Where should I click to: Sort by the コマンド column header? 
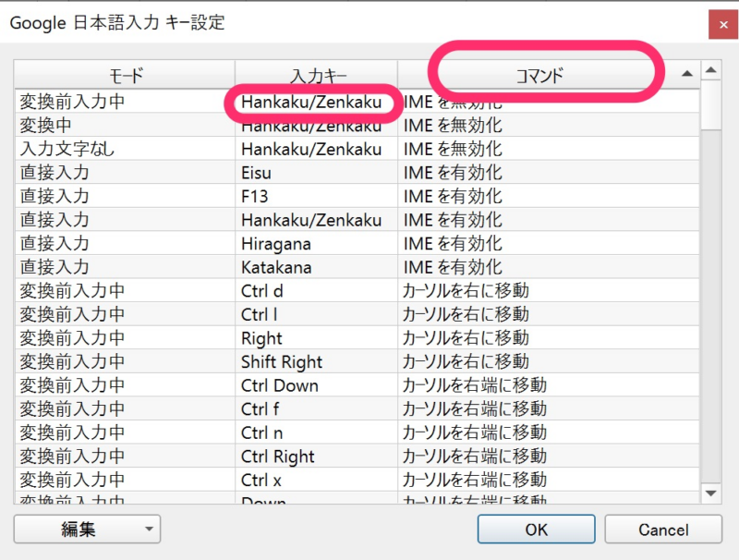tap(549, 75)
